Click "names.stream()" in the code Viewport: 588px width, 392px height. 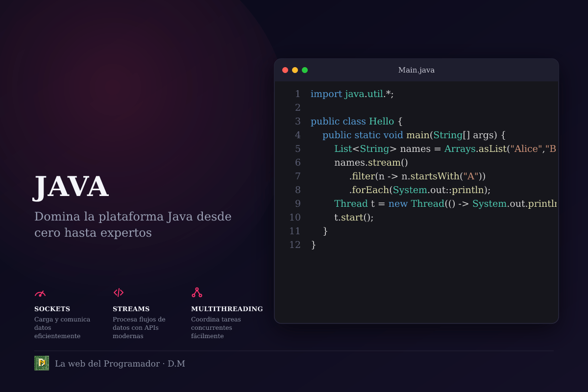371,163
